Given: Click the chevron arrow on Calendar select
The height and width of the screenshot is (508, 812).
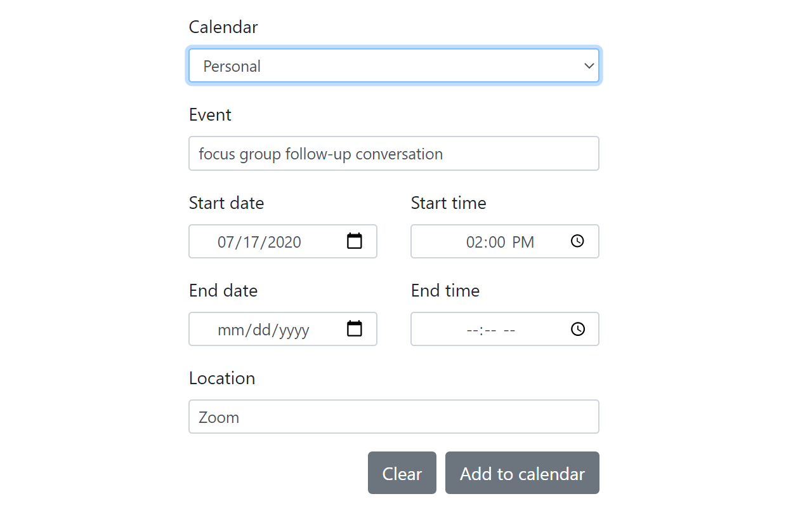Looking at the screenshot, I should [x=589, y=66].
